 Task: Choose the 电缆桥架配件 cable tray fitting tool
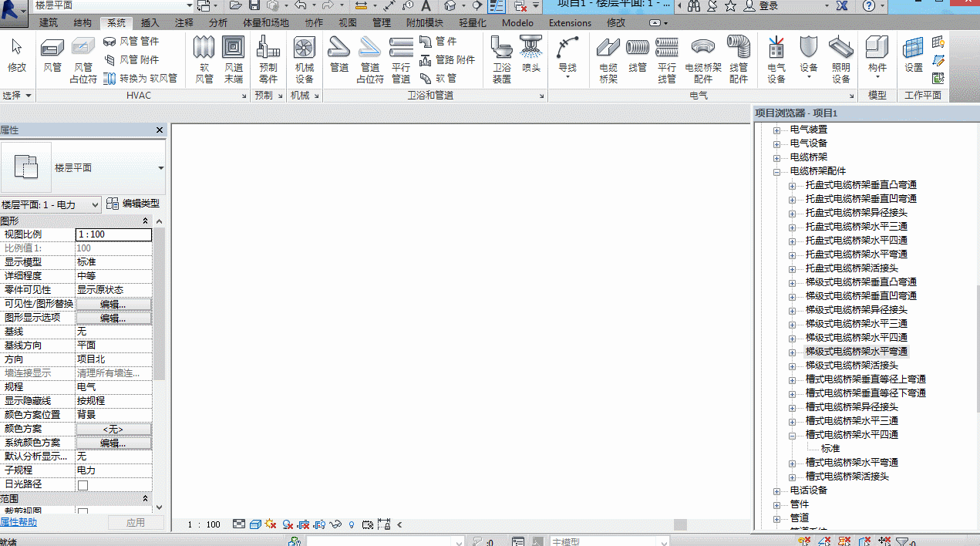click(703, 60)
